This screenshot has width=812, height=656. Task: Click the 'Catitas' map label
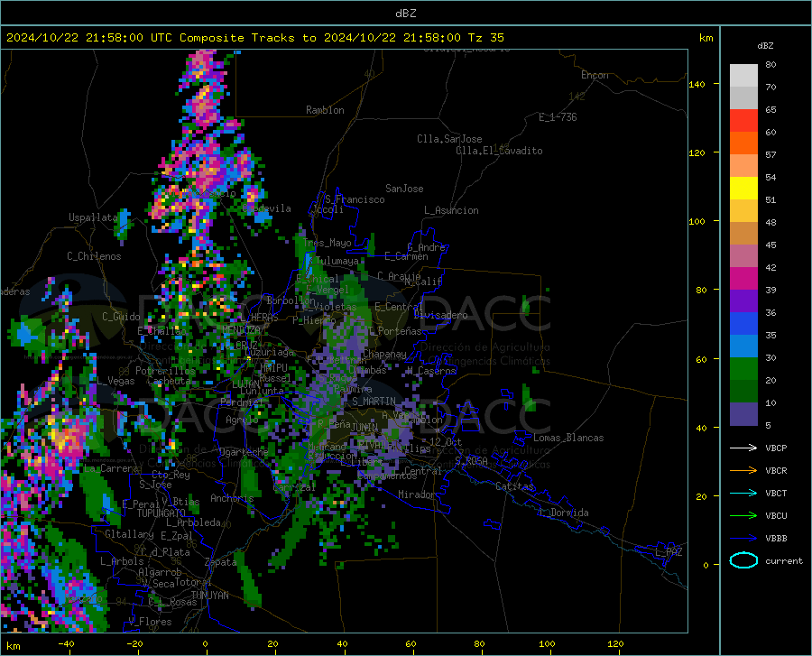(514, 486)
